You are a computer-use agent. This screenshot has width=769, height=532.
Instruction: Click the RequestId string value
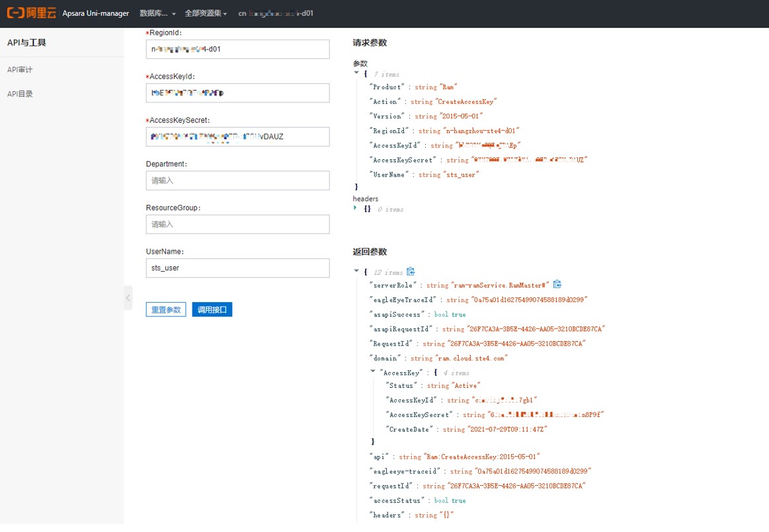pos(516,344)
